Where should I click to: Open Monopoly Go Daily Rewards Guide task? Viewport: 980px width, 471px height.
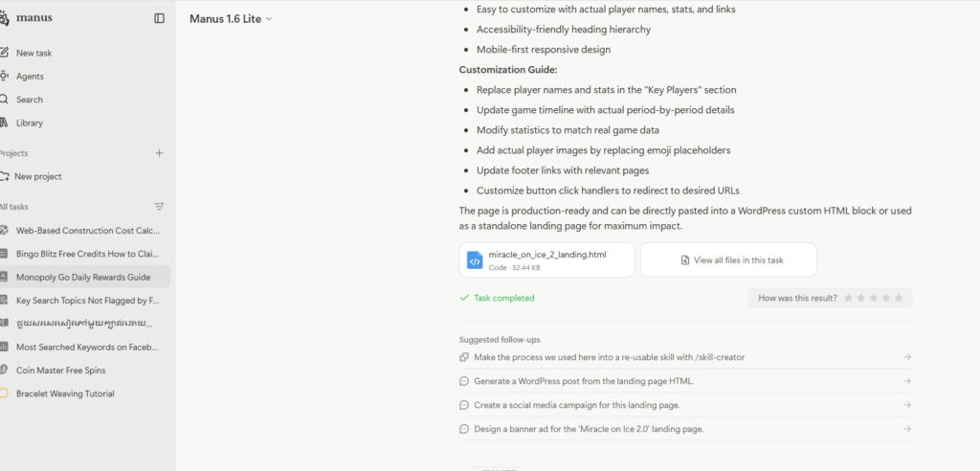(83, 277)
